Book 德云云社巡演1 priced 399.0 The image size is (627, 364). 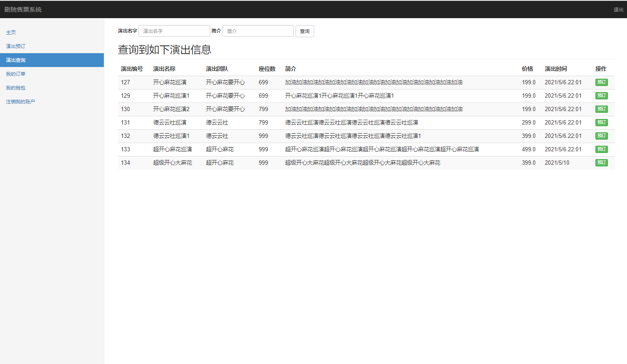click(x=601, y=136)
